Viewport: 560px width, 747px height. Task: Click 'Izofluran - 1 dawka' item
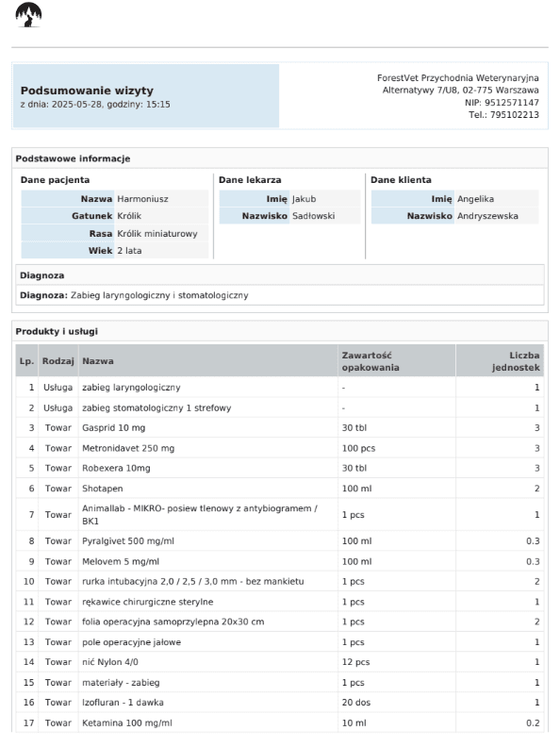123,703
